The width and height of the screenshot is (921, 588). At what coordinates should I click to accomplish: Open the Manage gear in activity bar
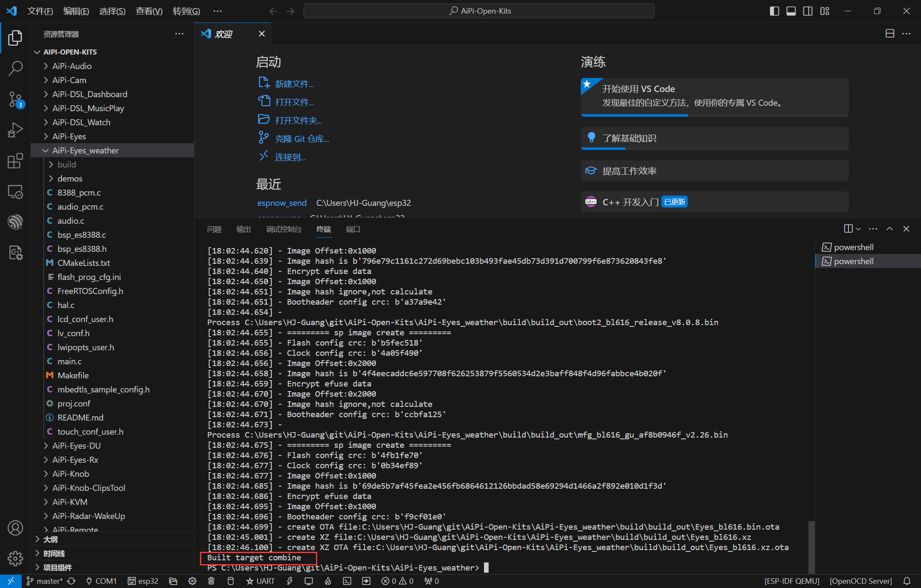(15, 558)
